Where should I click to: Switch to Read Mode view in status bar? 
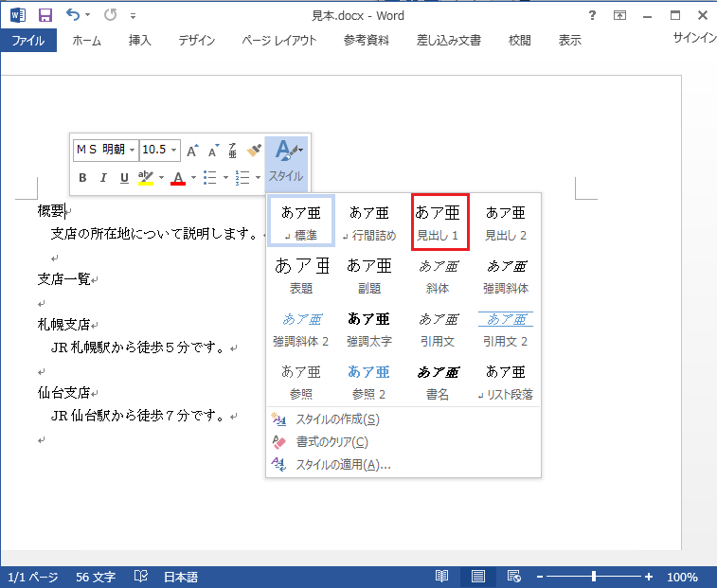coord(441,577)
